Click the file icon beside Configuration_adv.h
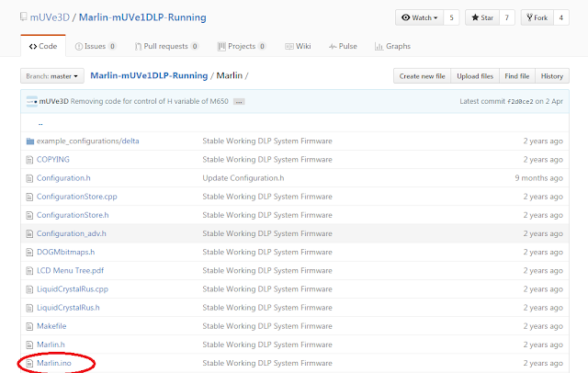This screenshot has width=588, height=373. point(29,234)
